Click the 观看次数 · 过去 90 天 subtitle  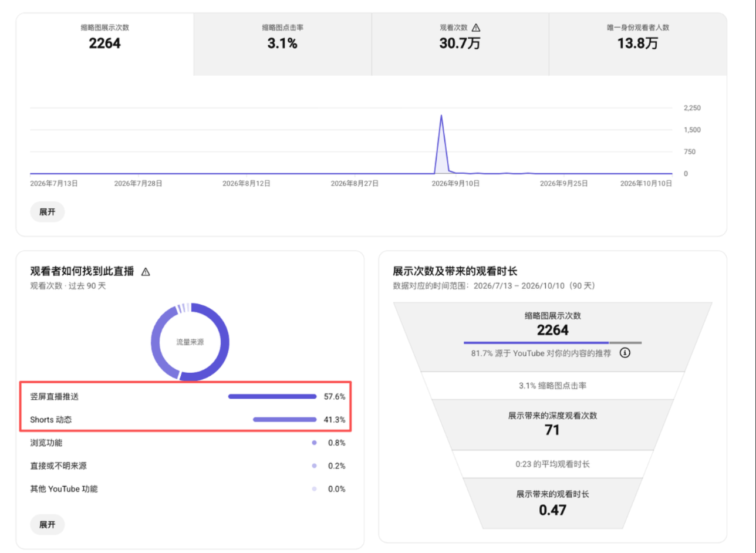[x=68, y=286]
